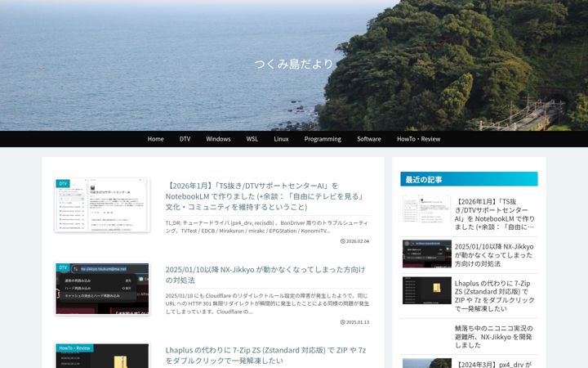This screenshot has height=368, width=588.
Task: Click the DTV tag on NX-Jikkyo article thumbnail
Action: pyautogui.click(x=63, y=267)
